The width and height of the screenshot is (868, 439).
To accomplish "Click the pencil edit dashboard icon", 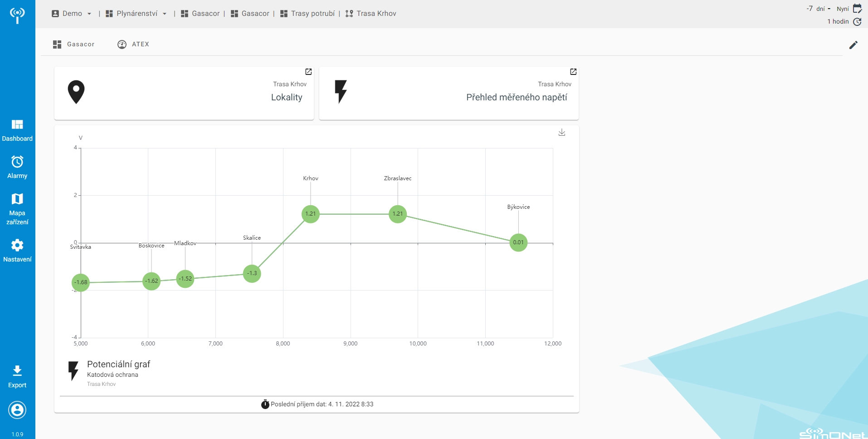I will pos(853,44).
